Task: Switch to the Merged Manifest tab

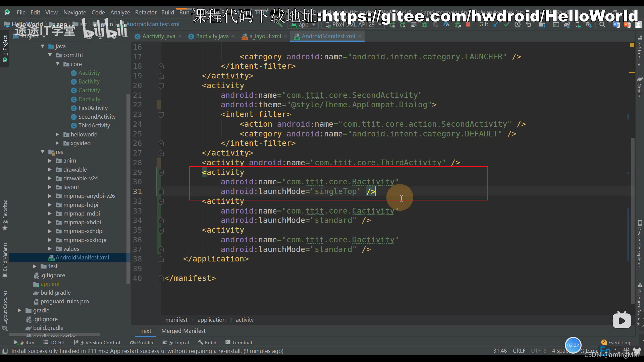Action: (x=183, y=331)
